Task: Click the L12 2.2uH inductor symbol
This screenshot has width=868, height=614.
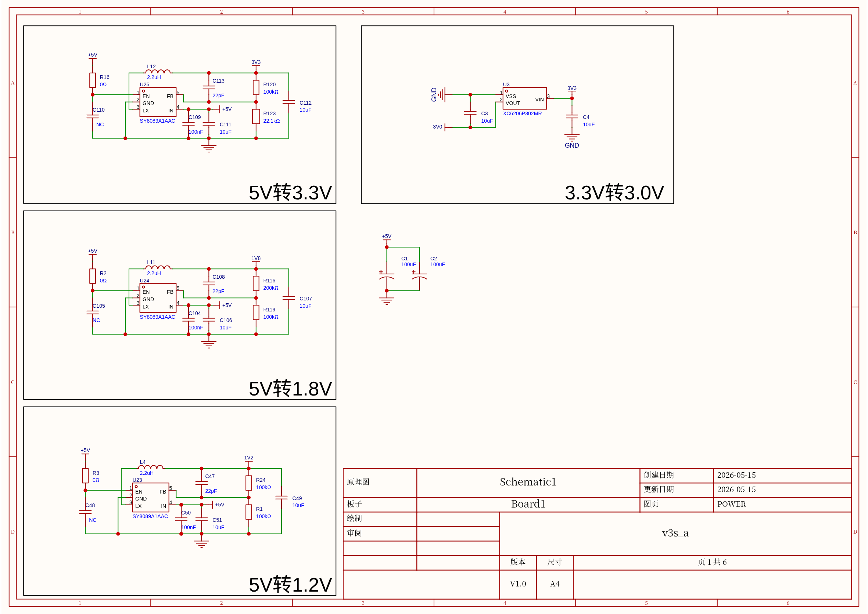Action: click(158, 71)
